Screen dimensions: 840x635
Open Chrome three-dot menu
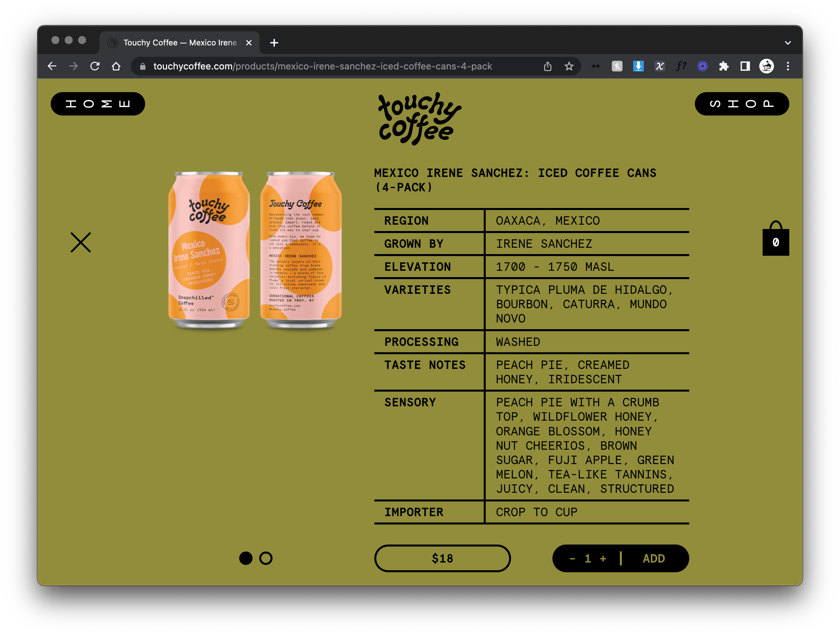pyautogui.click(x=788, y=66)
